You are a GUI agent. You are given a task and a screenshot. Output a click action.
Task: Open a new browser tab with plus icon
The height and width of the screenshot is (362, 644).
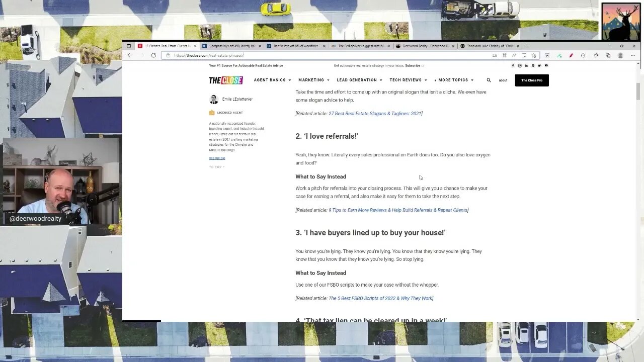point(527,46)
